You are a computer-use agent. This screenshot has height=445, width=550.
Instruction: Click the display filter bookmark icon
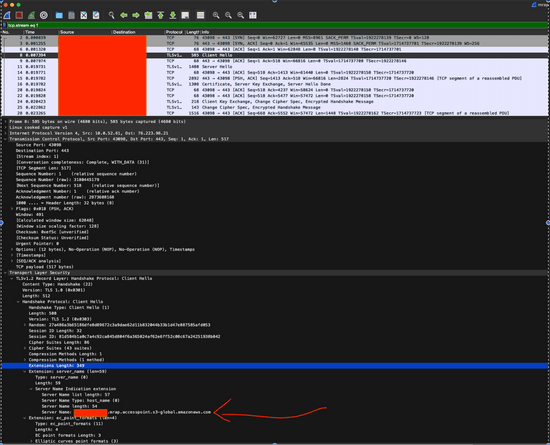[x=5, y=25]
